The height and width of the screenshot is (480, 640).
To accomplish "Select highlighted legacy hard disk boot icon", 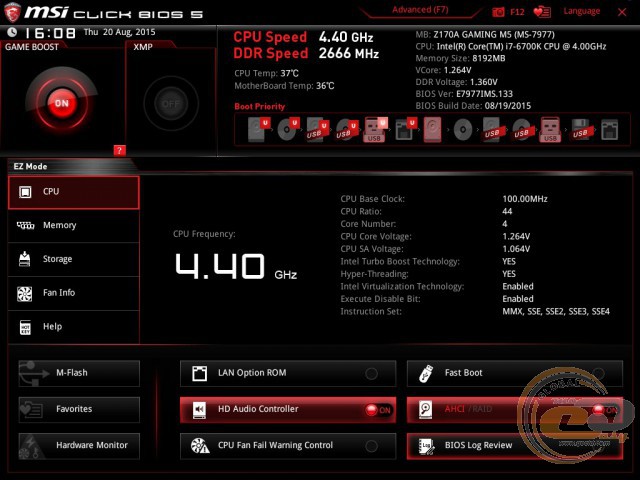I will coord(433,129).
